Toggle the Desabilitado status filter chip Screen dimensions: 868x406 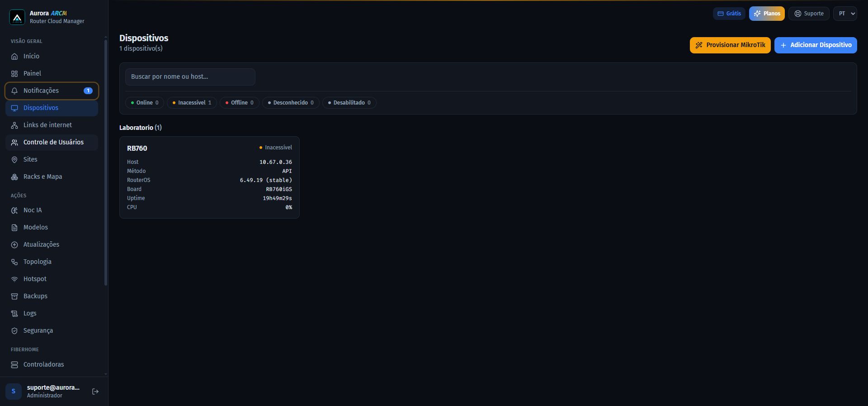(349, 103)
